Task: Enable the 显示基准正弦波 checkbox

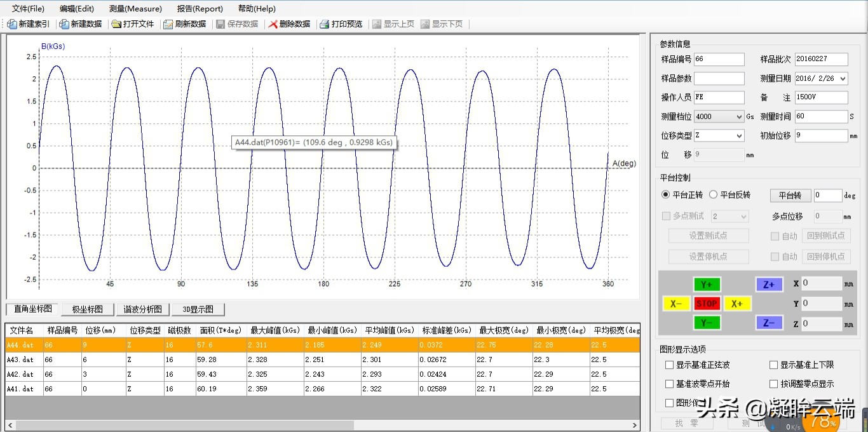Action: pos(668,365)
